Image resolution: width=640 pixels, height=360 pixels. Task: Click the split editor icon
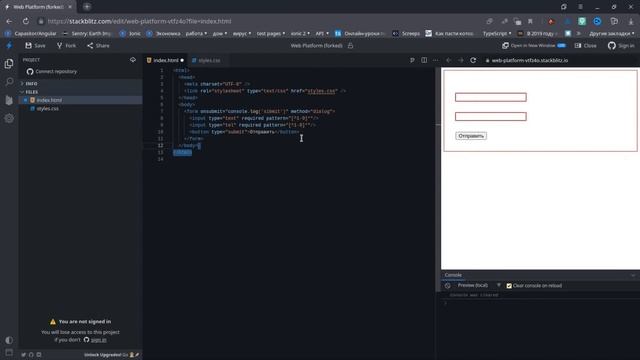pyautogui.click(x=424, y=60)
